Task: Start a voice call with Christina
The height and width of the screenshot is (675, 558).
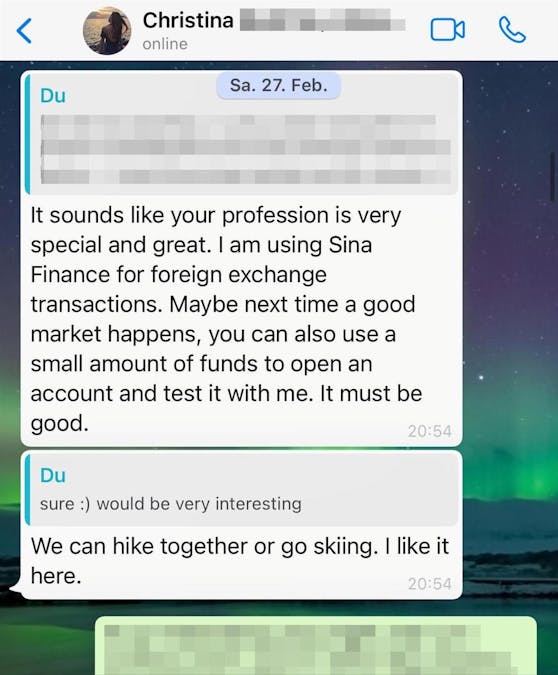Action: (x=512, y=30)
